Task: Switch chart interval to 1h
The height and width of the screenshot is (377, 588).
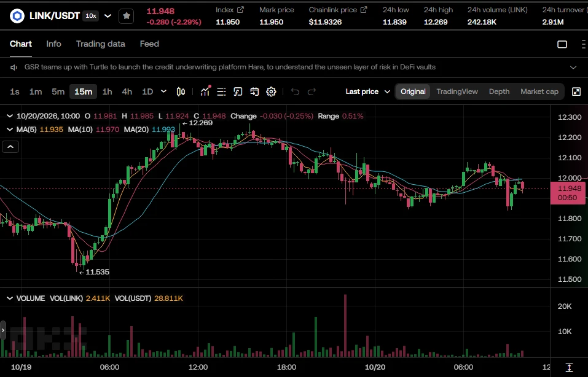Action: coord(108,91)
